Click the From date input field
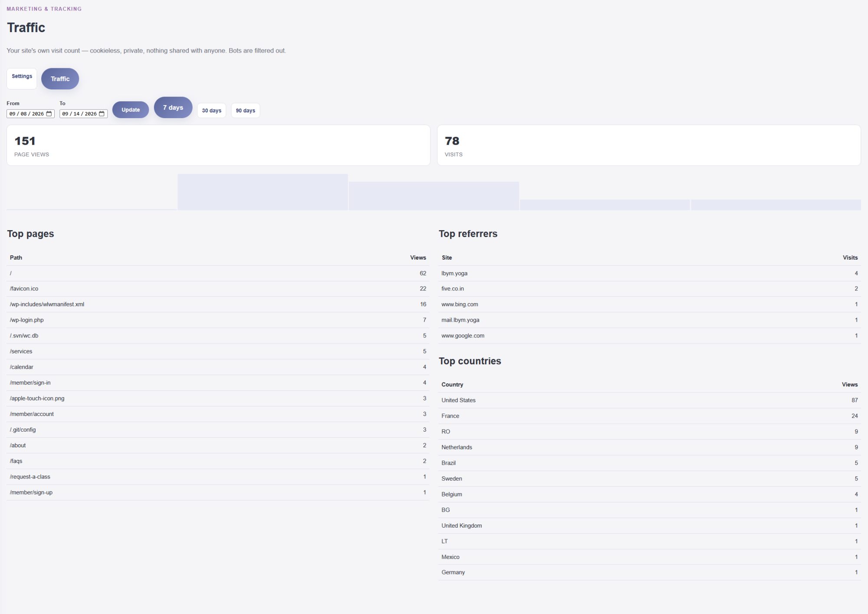Screen dimensions: 868x614 pyautogui.click(x=30, y=114)
